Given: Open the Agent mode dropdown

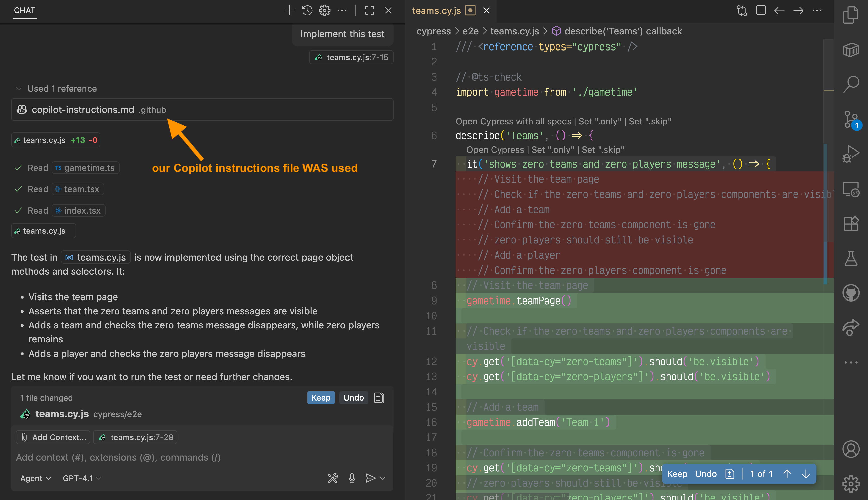Looking at the screenshot, I should point(35,478).
